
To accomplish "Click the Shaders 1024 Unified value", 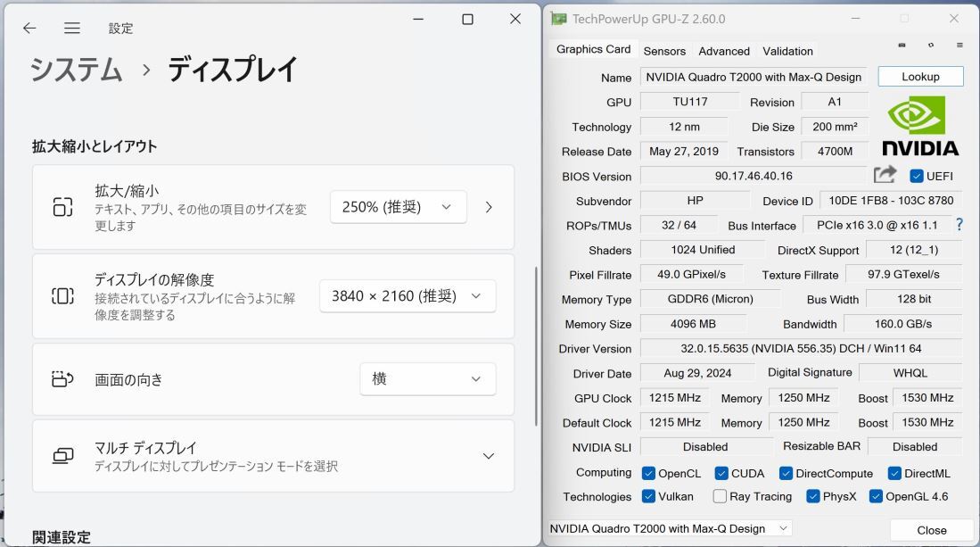I will pyautogui.click(x=703, y=250).
